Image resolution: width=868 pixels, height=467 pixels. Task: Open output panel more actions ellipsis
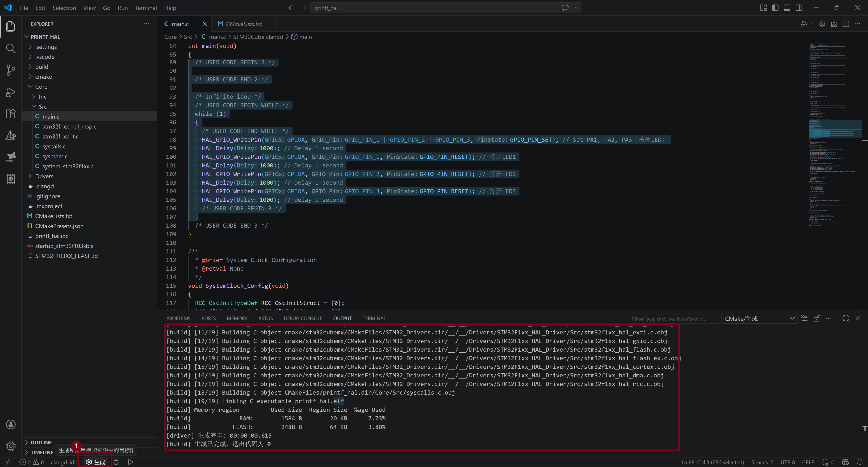coord(828,318)
